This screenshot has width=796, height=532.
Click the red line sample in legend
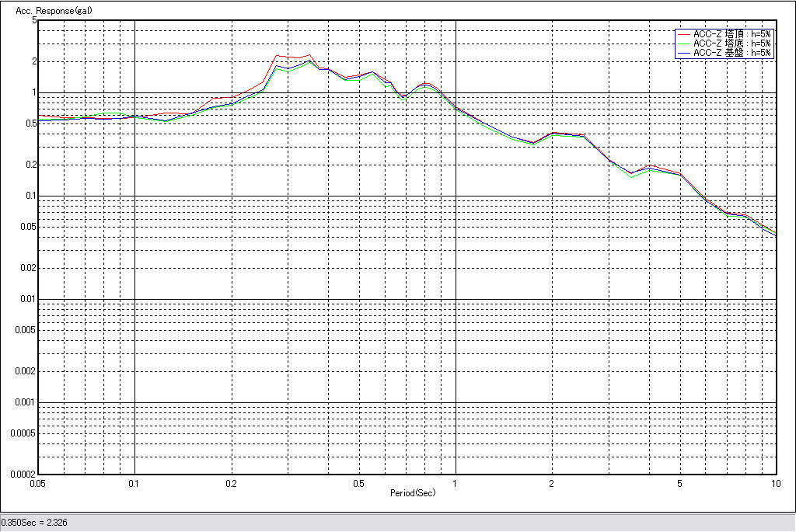684,34
